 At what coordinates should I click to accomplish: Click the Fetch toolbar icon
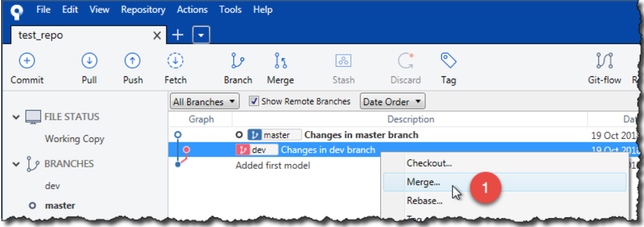175,61
